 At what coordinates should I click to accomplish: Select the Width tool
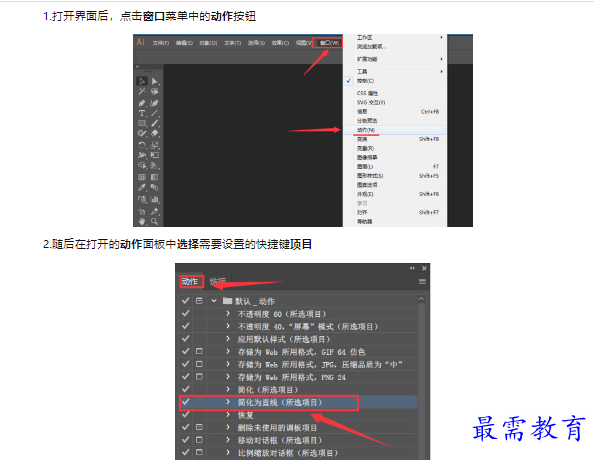pos(142,155)
